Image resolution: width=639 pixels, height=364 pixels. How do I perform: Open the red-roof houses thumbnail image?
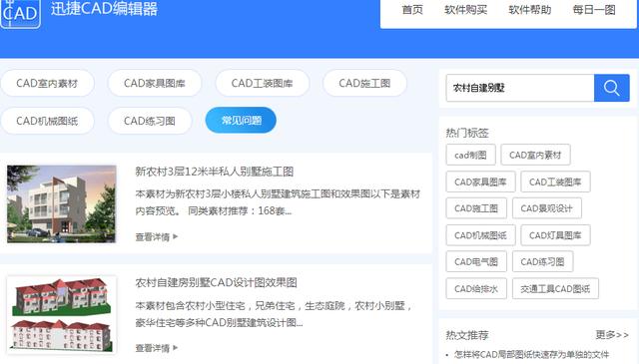[62, 315]
